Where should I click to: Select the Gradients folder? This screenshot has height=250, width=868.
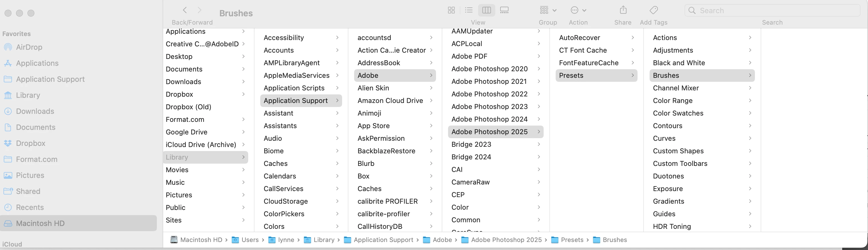pos(702,201)
